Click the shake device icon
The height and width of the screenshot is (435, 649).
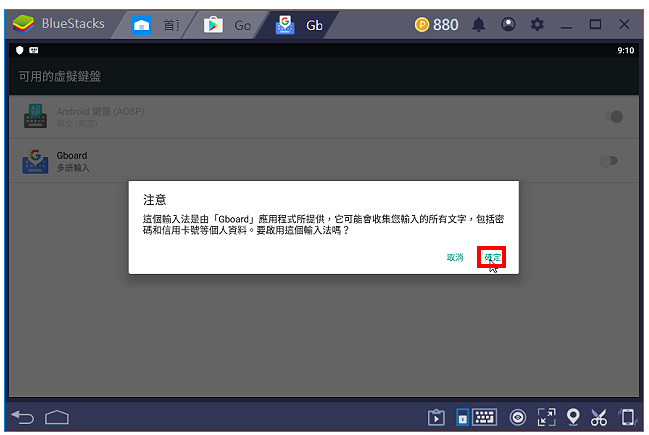627,417
